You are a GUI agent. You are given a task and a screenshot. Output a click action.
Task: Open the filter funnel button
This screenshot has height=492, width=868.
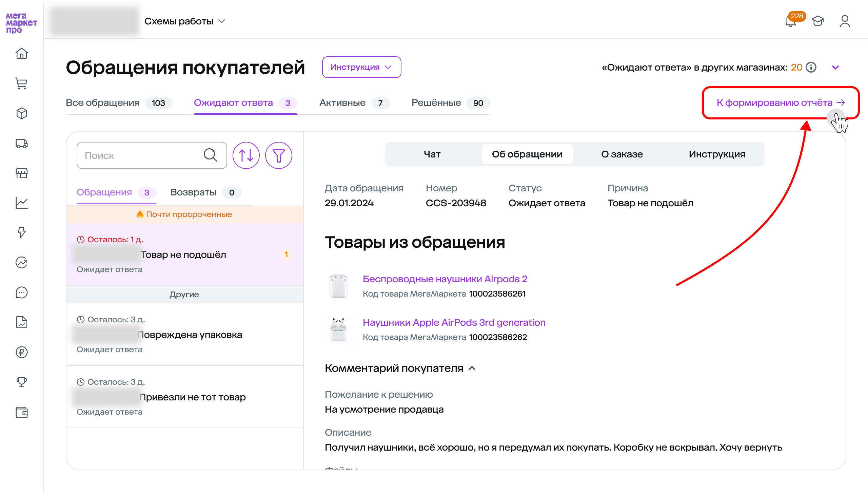(x=278, y=155)
